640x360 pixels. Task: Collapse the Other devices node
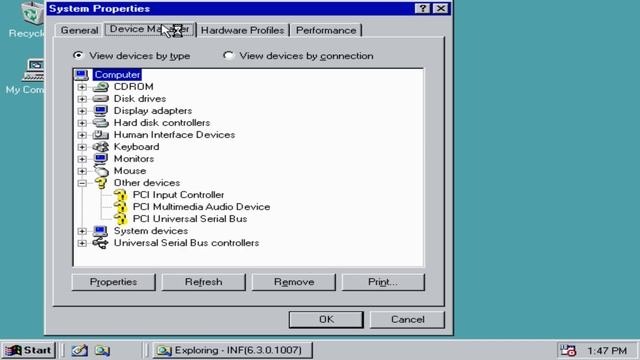pos(82,183)
